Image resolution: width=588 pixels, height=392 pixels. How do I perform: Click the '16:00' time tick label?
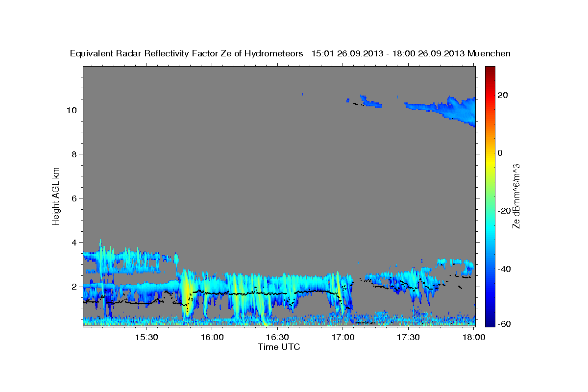coord(212,337)
